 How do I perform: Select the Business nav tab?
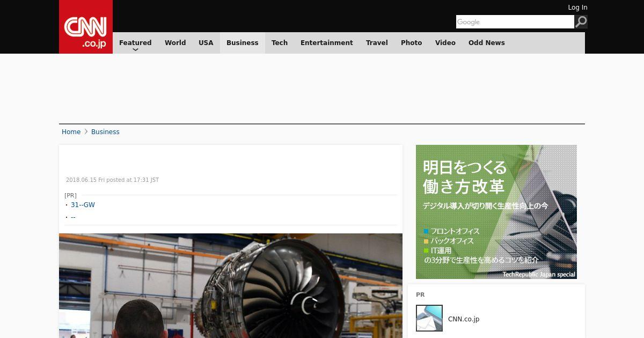click(x=243, y=43)
